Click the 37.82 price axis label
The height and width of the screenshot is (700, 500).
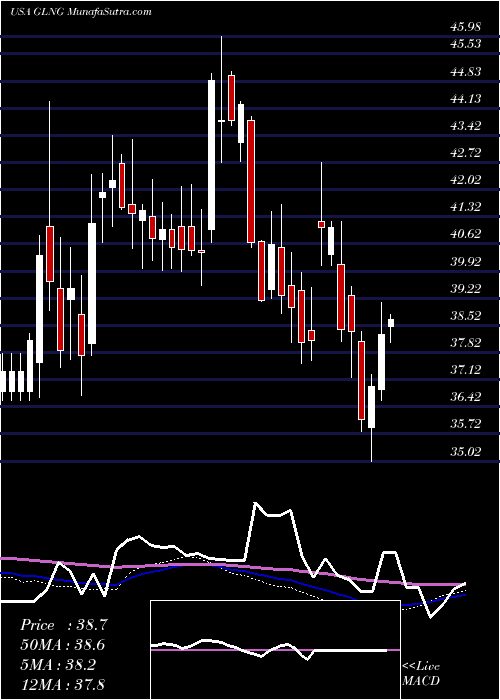(x=465, y=343)
